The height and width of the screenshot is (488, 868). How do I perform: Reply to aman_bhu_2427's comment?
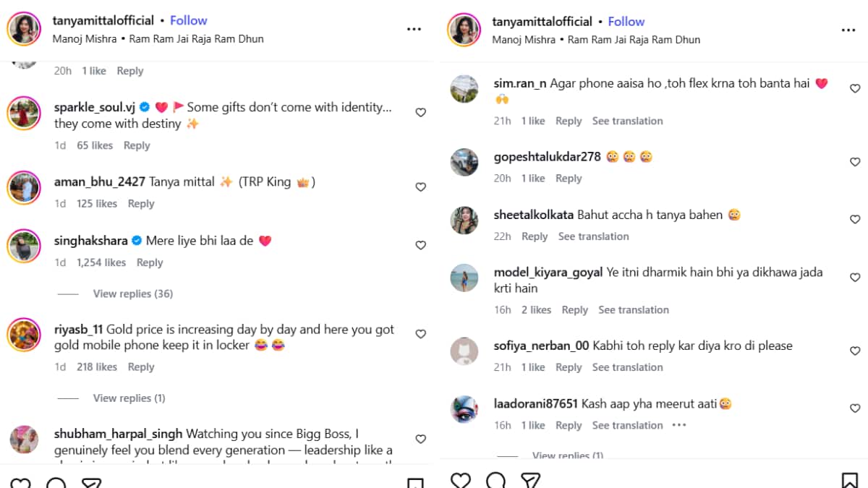141,204
